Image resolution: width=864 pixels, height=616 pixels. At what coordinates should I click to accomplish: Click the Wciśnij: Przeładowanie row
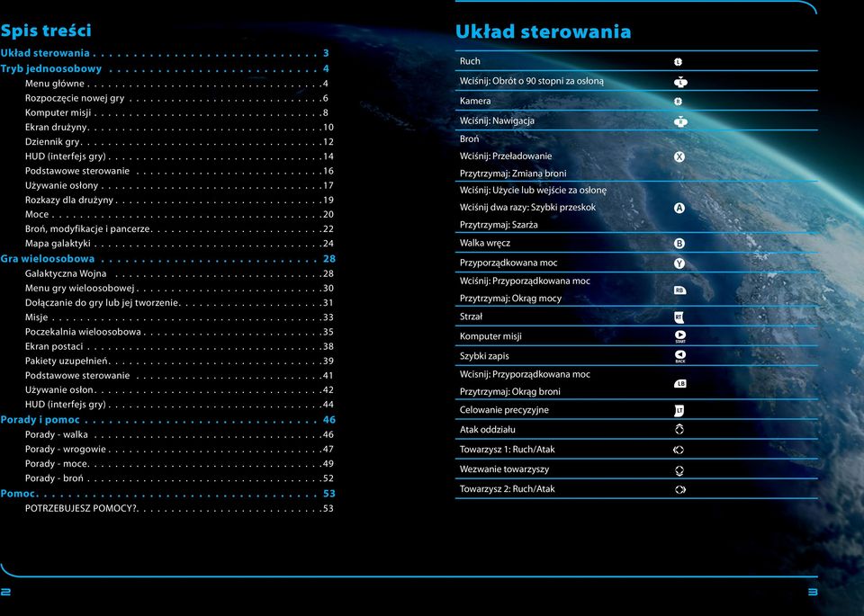[x=505, y=156]
